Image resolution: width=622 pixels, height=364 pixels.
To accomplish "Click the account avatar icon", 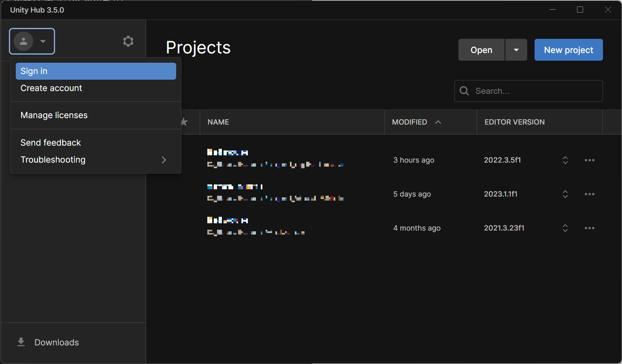I will pyautogui.click(x=23, y=41).
